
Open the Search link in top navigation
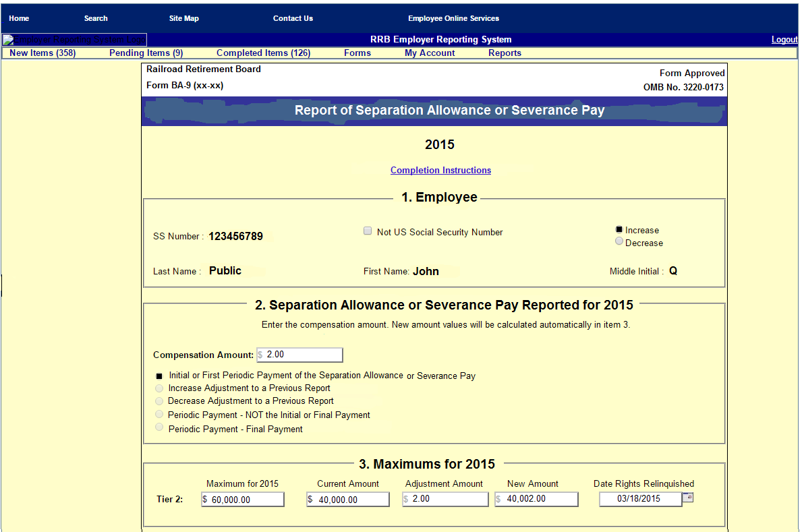pos(96,18)
